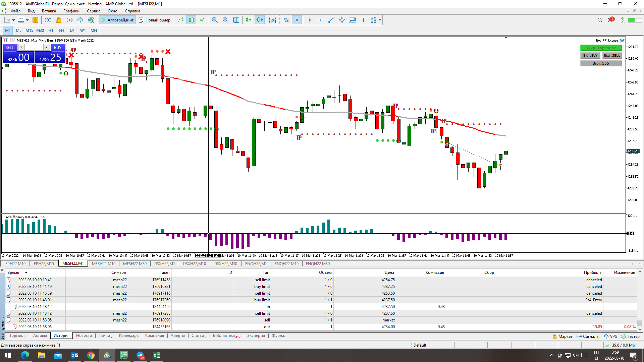644x362 pixels.
Task: Click the green Выкл.Торговлю button
Action: click(601, 48)
